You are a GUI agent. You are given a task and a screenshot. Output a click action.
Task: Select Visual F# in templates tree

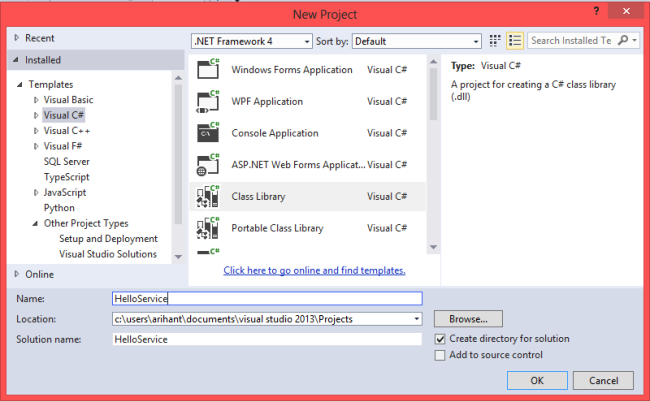pyautogui.click(x=63, y=146)
